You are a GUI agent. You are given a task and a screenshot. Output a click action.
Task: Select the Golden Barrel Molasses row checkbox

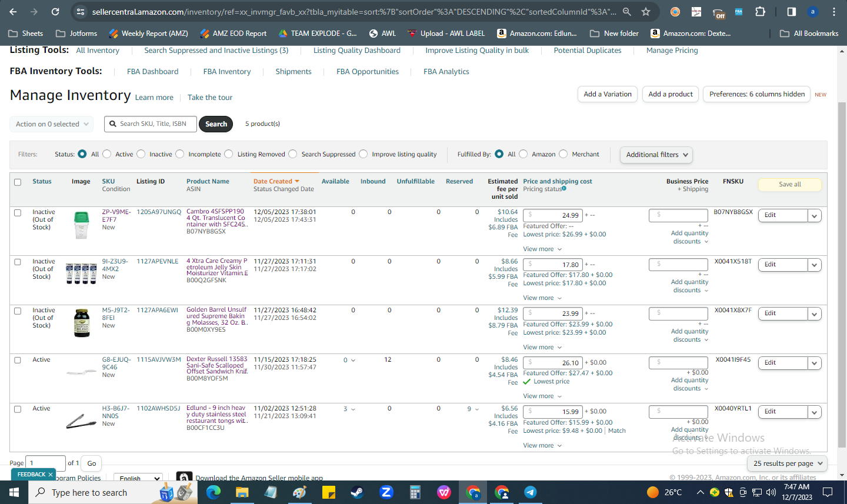[18, 311]
